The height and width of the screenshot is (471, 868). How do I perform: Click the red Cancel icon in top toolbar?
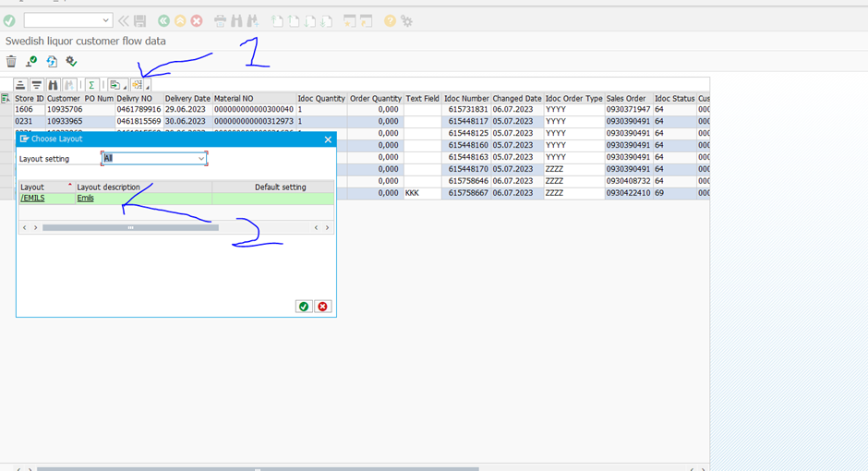[x=196, y=20]
